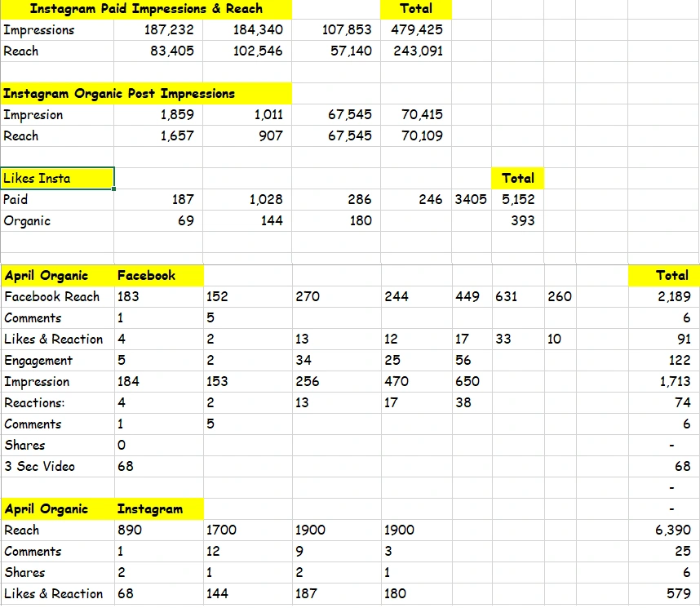Click the Shares value 0 cell

coord(159,445)
